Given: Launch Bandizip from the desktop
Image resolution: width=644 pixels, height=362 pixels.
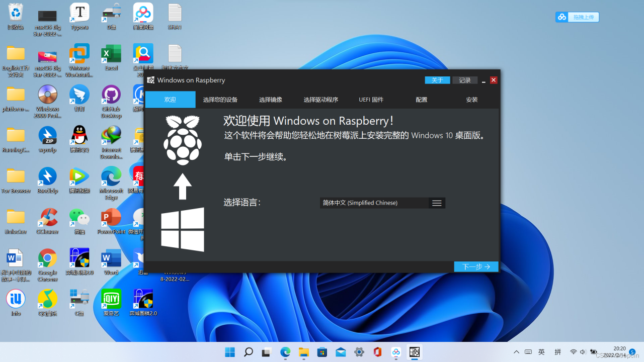Looking at the screenshot, I should pyautogui.click(x=48, y=180).
